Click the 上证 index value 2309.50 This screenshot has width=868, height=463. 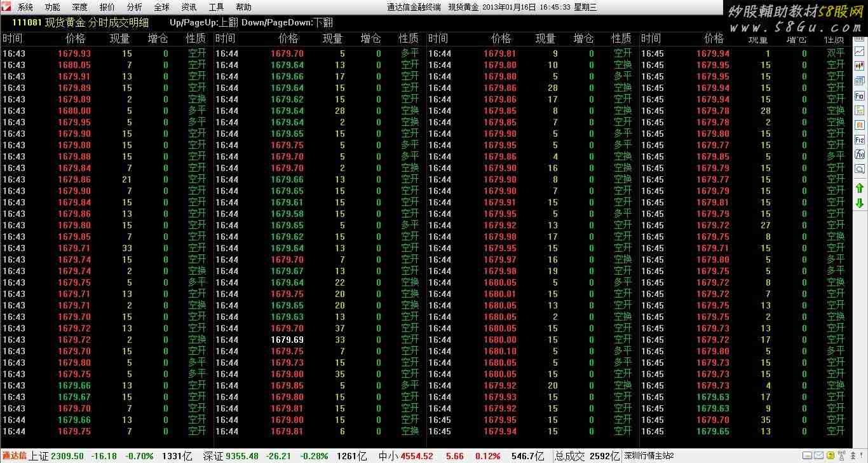(x=67, y=456)
